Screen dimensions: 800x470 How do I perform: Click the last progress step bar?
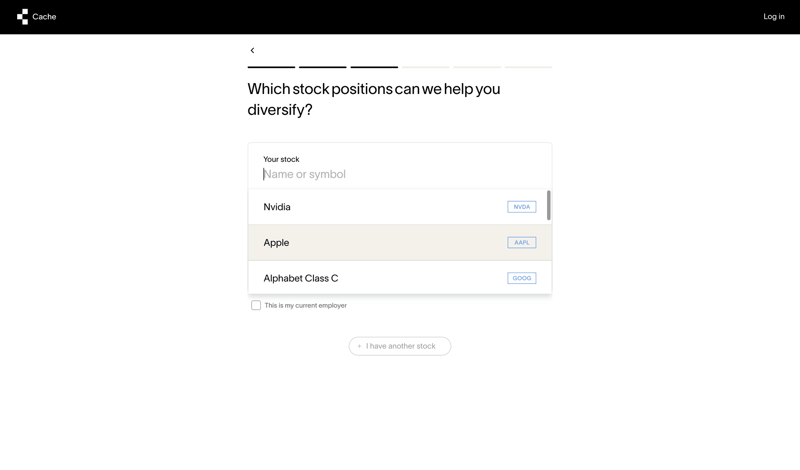click(528, 67)
